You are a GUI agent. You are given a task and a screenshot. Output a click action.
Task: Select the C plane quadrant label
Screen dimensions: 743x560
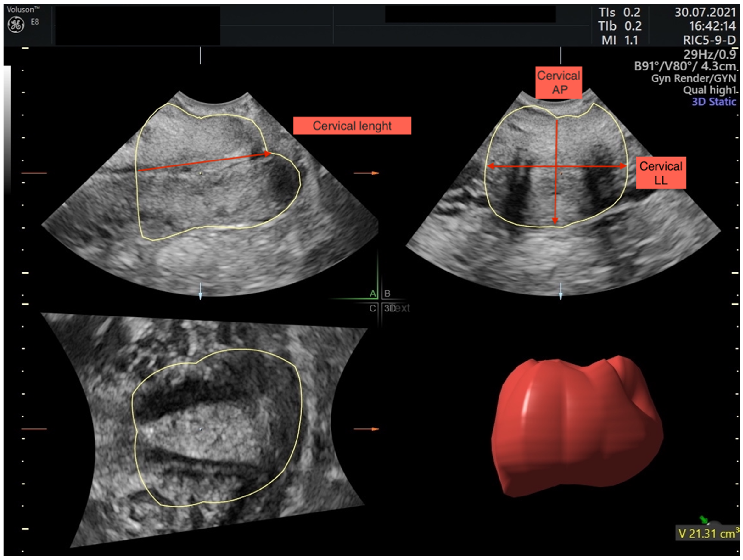click(x=373, y=308)
